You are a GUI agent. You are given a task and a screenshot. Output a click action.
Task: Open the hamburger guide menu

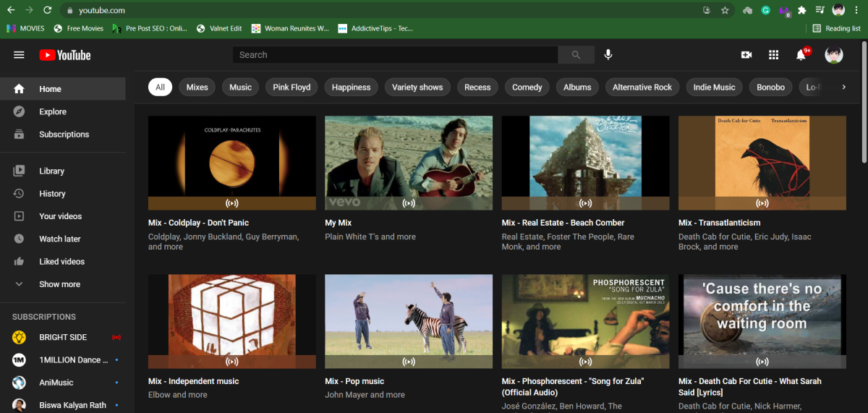19,55
